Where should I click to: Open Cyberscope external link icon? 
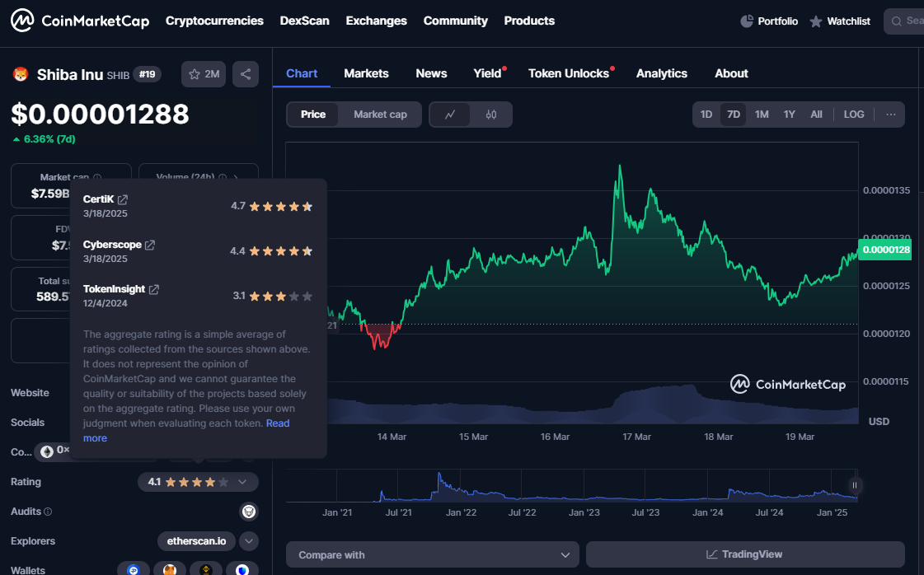tap(150, 245)
